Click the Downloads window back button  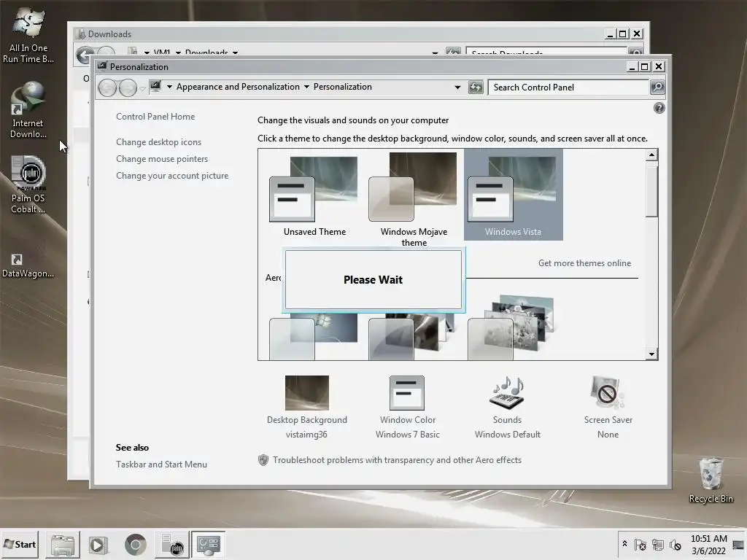tap(85, 55)
